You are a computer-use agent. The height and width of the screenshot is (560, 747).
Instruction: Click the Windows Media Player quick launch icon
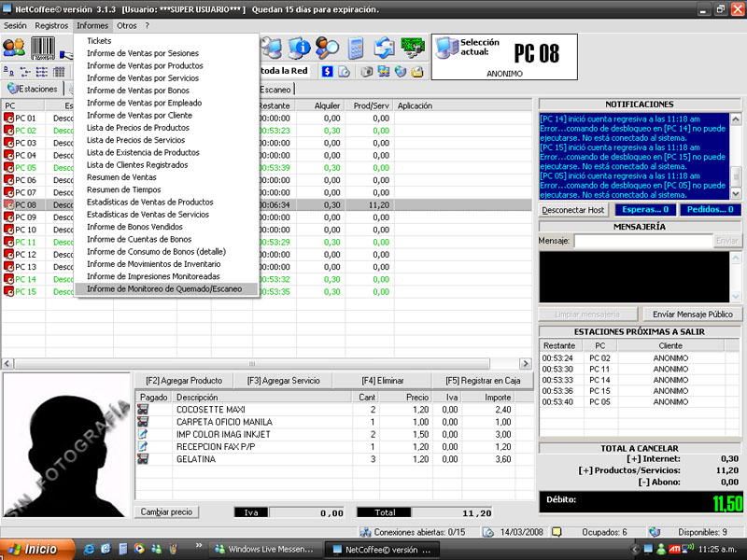click(139, 549)
